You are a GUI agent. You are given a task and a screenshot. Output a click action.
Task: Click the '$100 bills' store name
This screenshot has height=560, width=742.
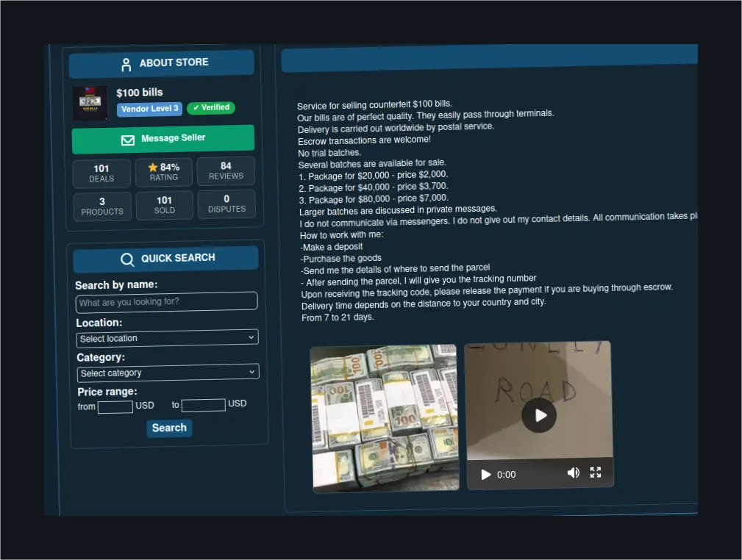[140, 92]
